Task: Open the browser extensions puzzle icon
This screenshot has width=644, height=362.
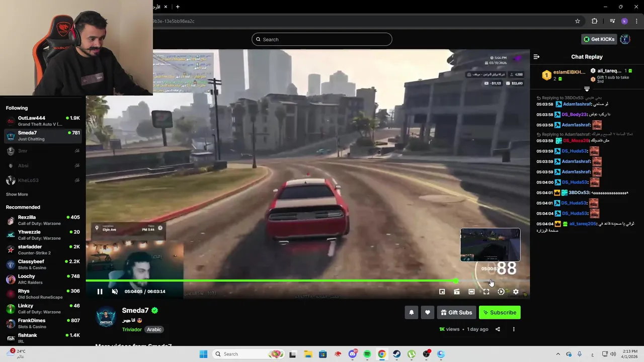Action: 595,21
